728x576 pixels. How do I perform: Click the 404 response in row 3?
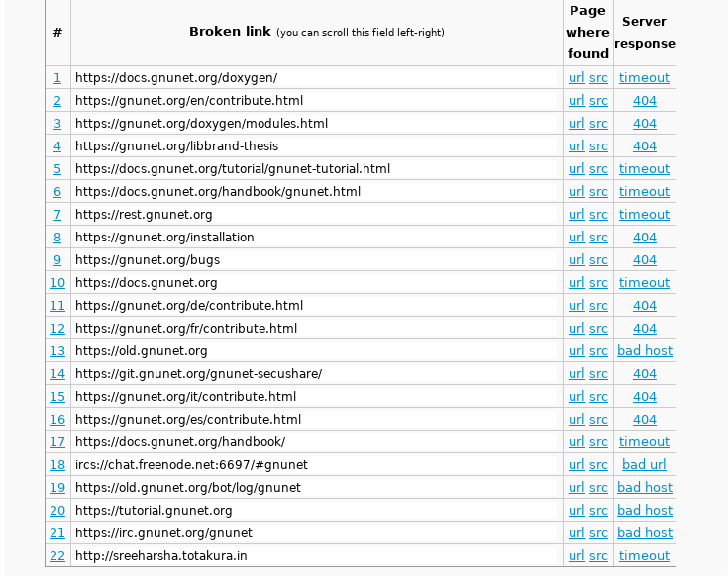(645, 123)
